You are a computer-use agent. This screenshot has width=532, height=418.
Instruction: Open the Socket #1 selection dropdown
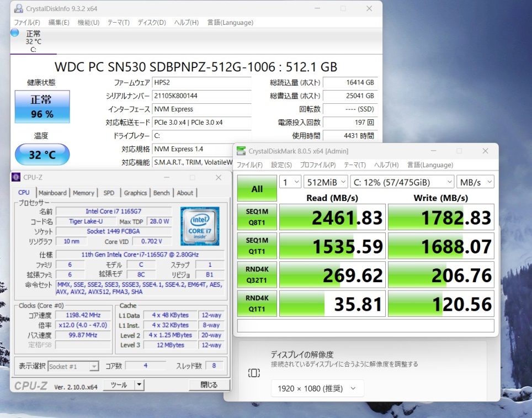73,367
